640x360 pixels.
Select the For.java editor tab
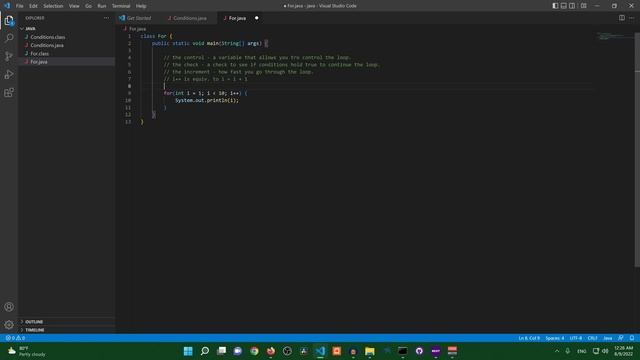[x=238, y=18]
